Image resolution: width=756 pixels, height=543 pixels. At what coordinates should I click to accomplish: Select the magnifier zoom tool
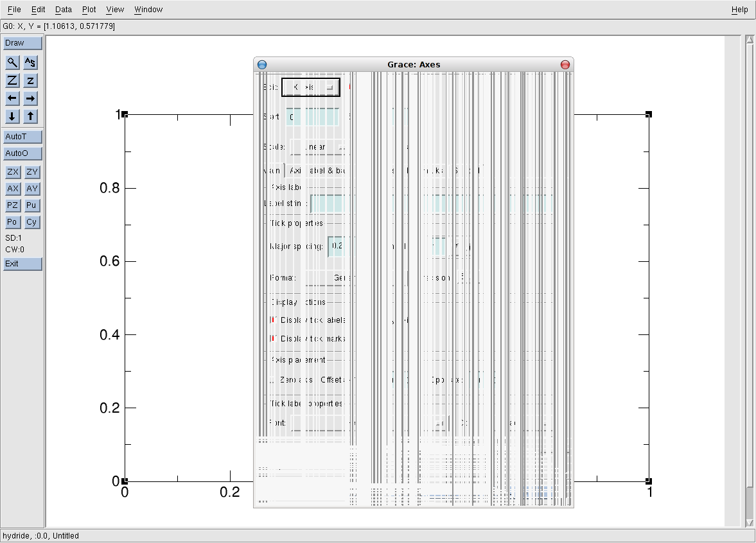pos(12,62)
